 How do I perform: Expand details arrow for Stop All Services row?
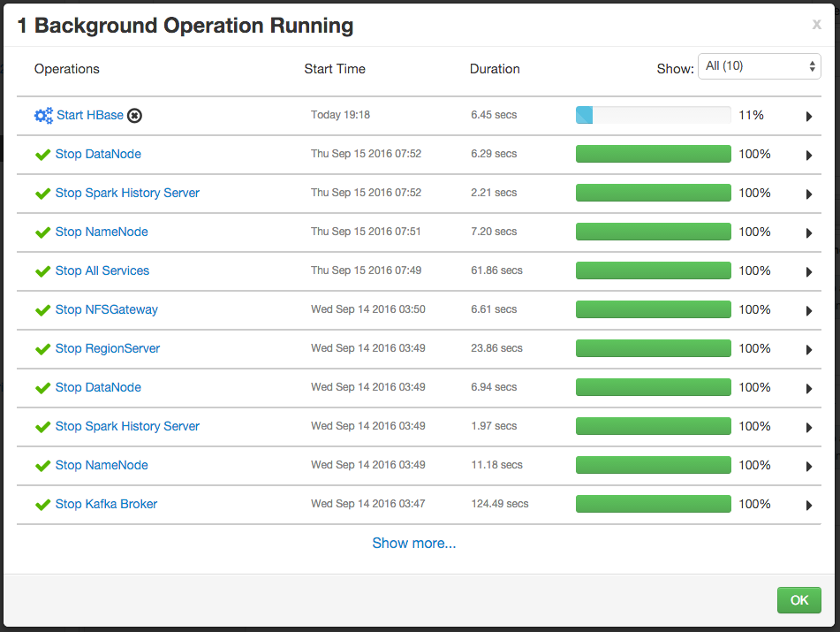click(808, 272)
